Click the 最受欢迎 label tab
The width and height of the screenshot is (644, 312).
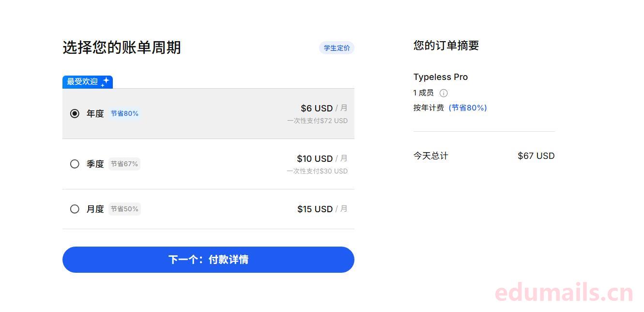click(x=82, y=82)
